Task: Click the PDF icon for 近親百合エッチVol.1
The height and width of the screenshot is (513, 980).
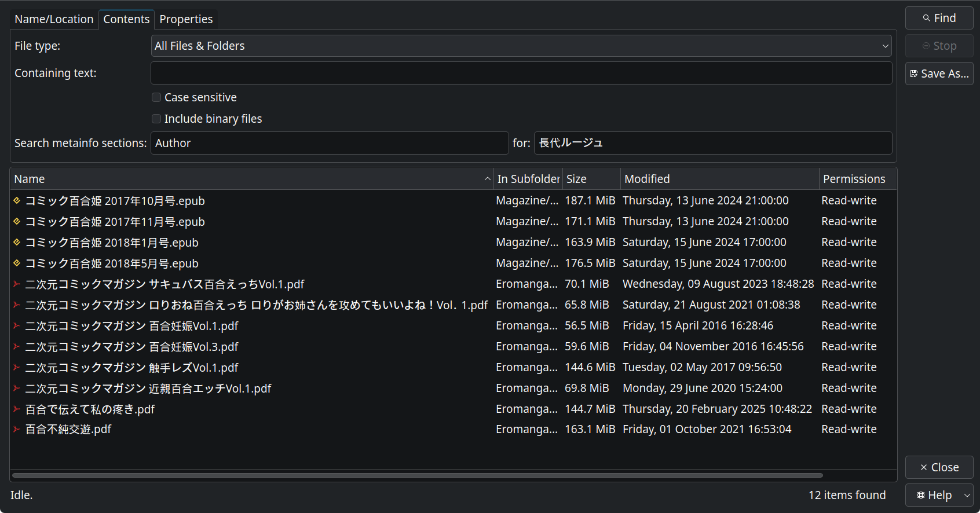Action: click(x=17, y=388)
